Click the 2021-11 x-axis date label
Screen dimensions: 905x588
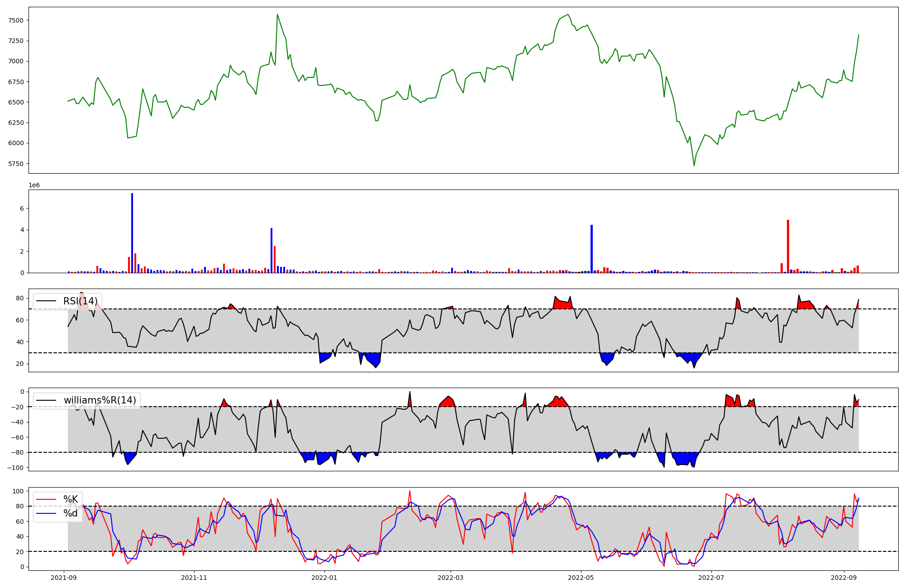tap(194, 578)
